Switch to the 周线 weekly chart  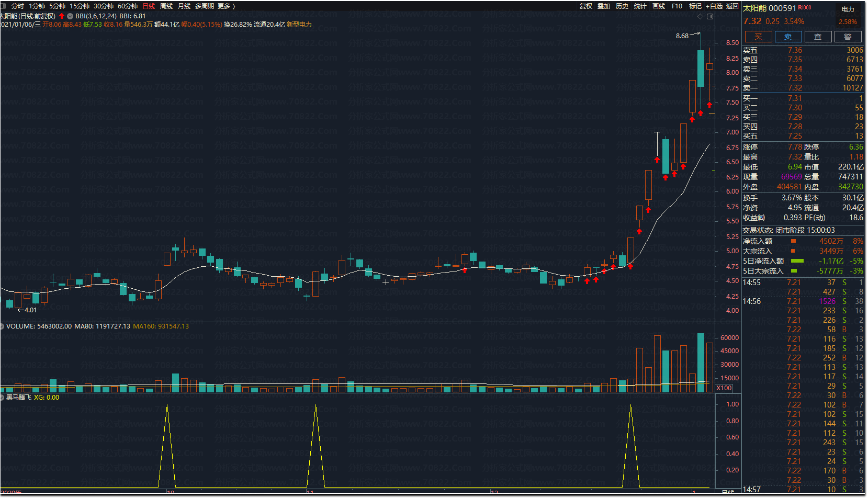166,6
